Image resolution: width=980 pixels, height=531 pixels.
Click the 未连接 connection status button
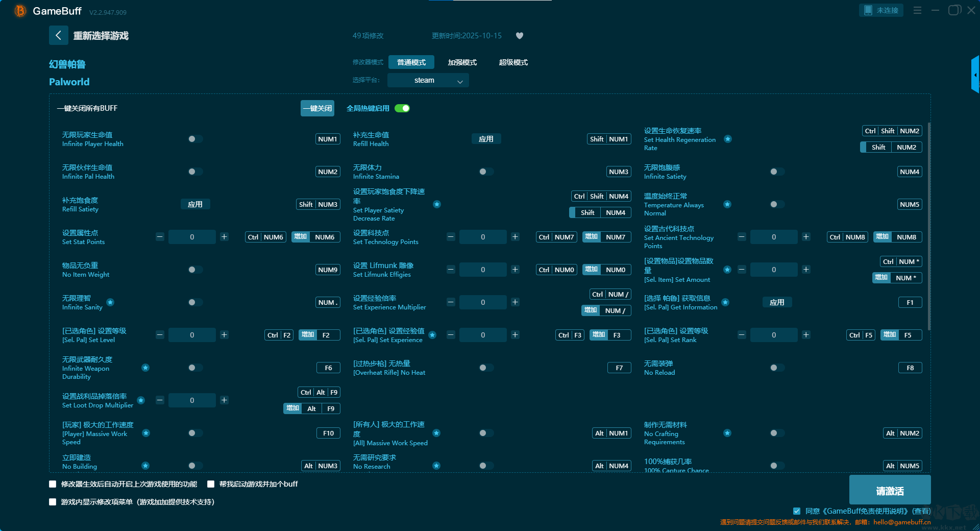[881, 10]
